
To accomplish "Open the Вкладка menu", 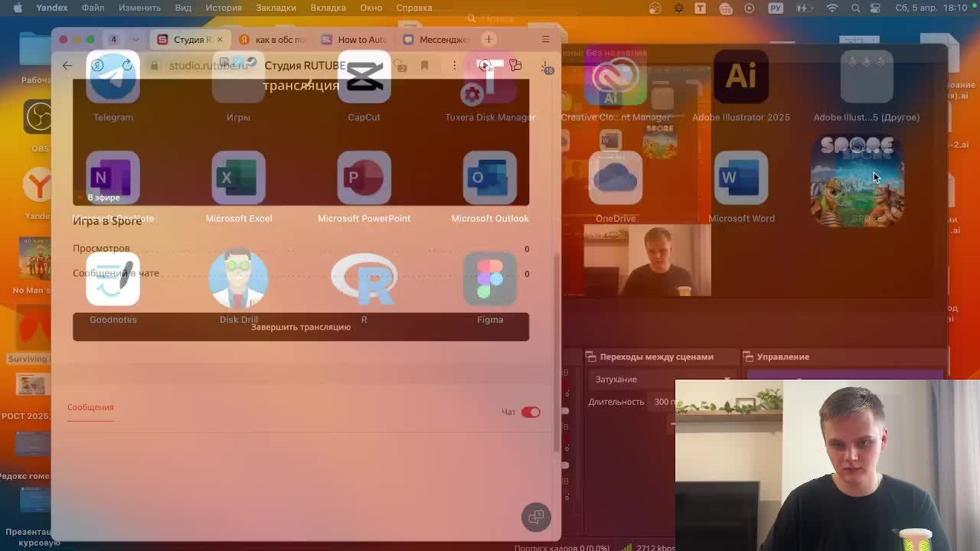I will [328, 8].
